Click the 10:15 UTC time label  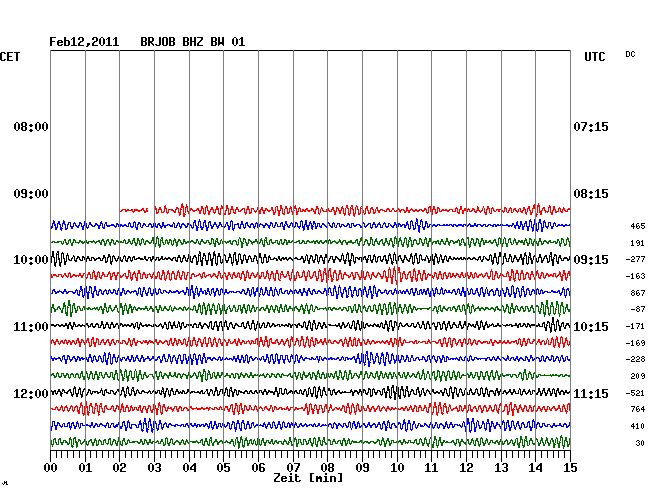click(591, 327)
